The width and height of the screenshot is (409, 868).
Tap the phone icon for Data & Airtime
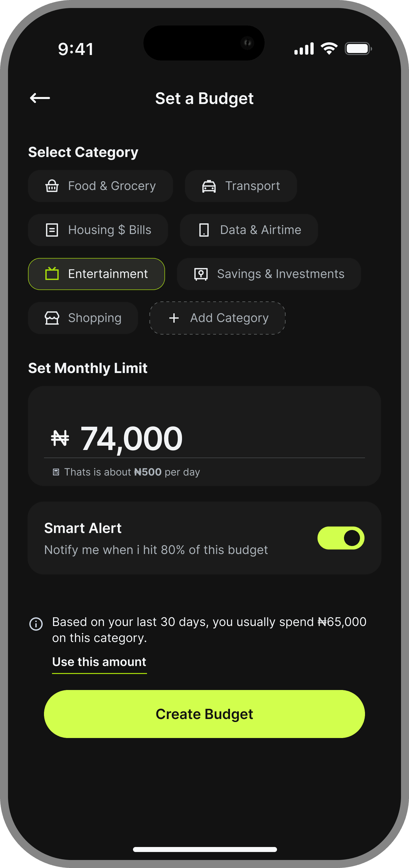point(204,230)
